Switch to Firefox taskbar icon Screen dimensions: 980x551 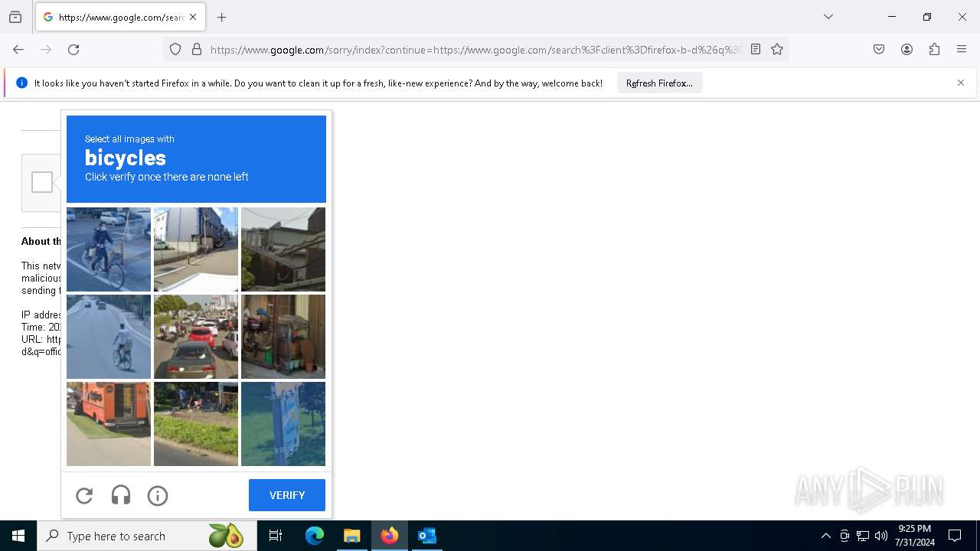tap(390, 536)
